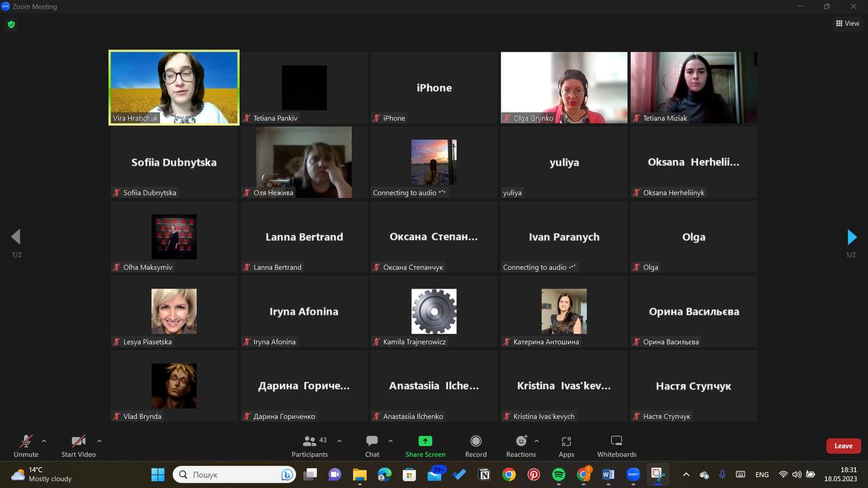Expand audio options arrow beside Unmute
The height and width of the screenshot is (488, 868).
tap(44, 441)
